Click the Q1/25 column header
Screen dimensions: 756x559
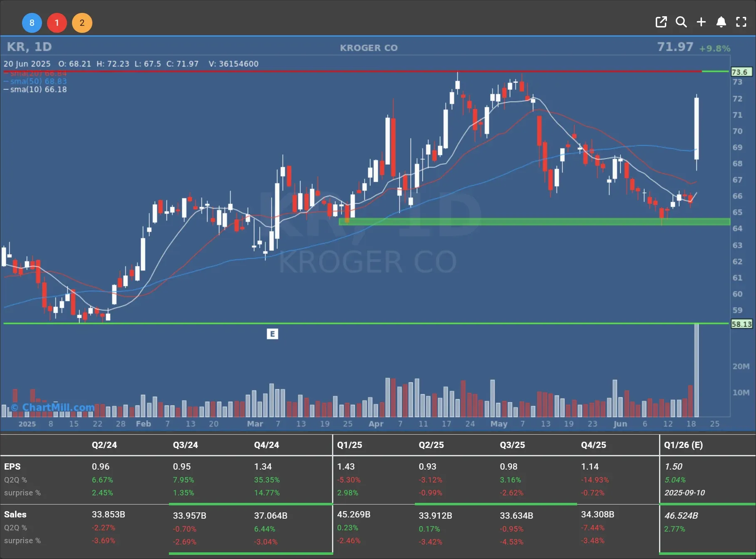pos(349,445)
